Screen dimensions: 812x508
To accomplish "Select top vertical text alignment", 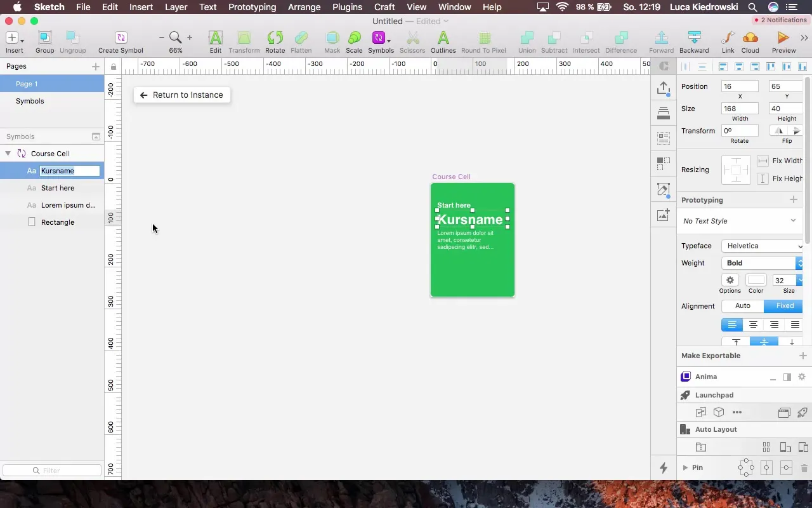I will [x=736, y=342].
